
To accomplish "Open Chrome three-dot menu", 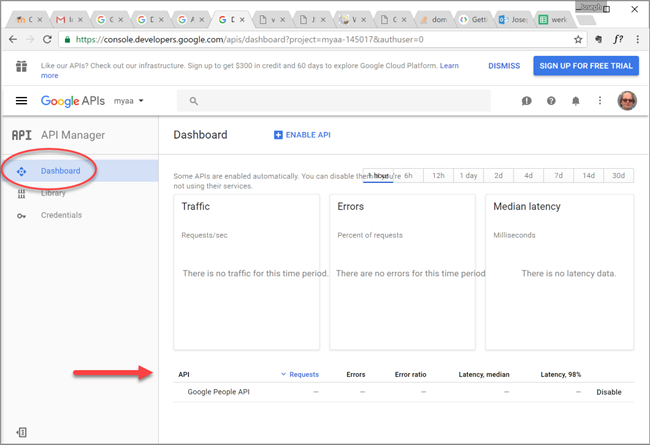I will coord(637,39).
